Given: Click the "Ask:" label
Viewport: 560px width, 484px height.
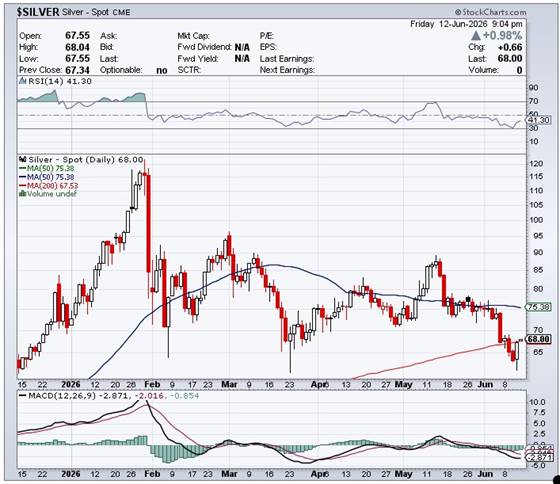Looking at the screenshot, I should click(x=109, y=36).
